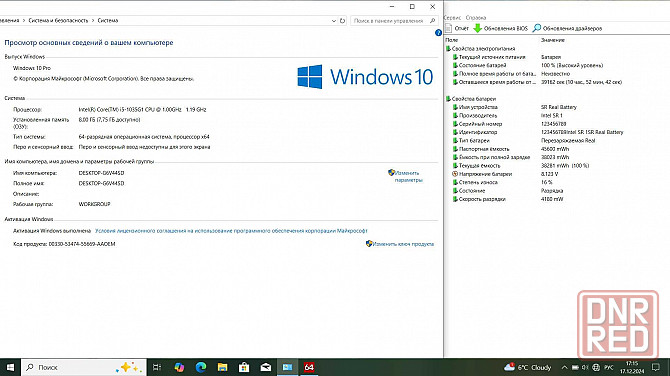Image resolution: width=670 pixels, height=376 pixels.
Task: Click the network globe tray icon
Action: (596, 367)
